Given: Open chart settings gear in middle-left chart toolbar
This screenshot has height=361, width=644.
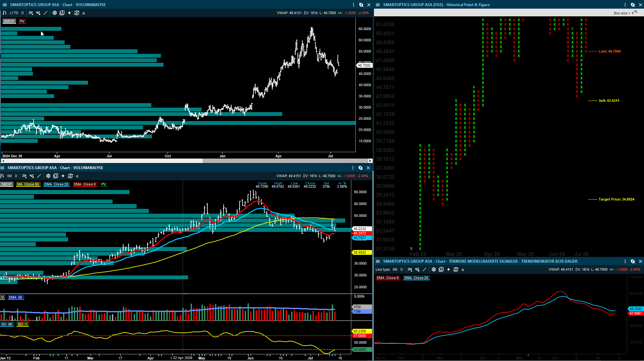Looking at the screenshot, I should [48, 176].
